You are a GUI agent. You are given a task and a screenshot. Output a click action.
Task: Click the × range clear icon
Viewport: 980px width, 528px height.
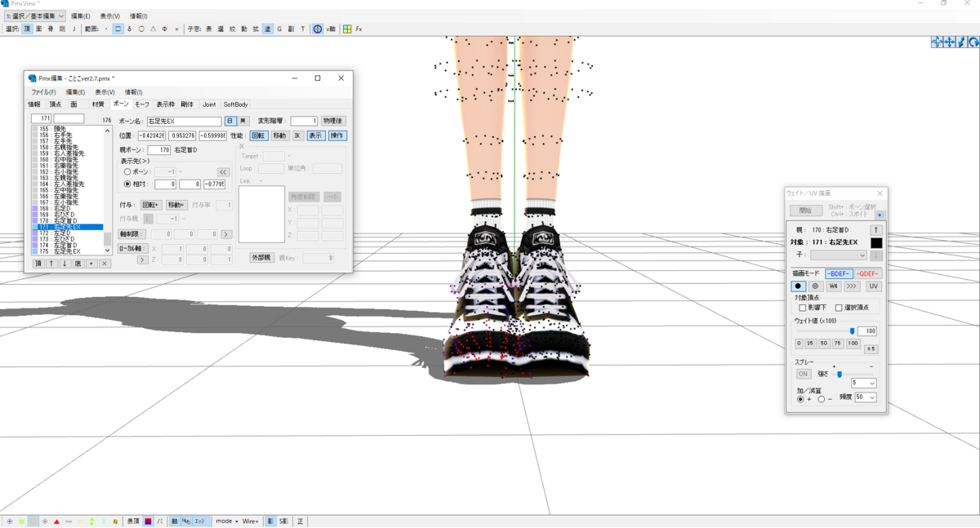coord(176,29)
